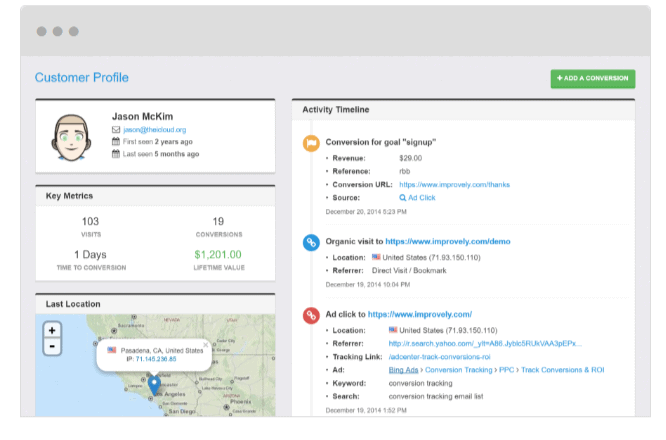Click the red ad click timeline icon
The width and height of the screenshot is (666, 440).
point(312,314)
